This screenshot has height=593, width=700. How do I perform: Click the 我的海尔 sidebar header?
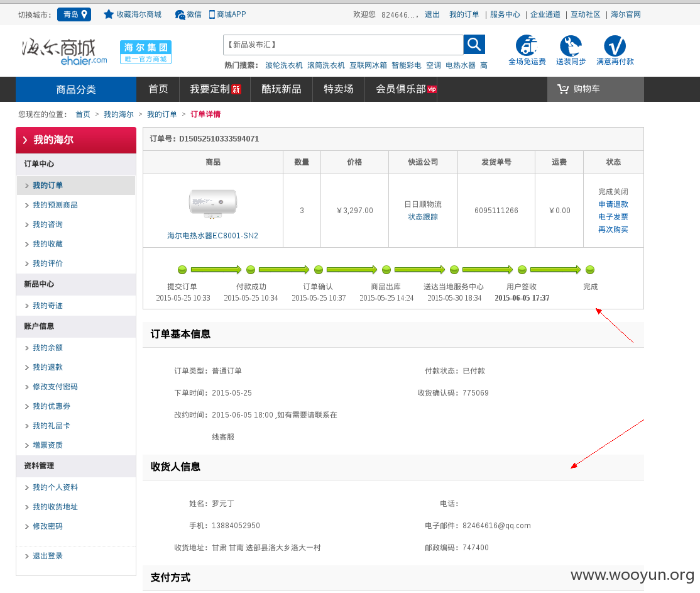[76, 140]
